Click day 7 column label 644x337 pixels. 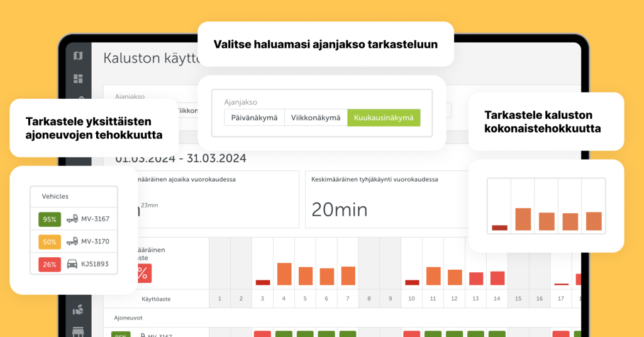click(x=348, y=299)
